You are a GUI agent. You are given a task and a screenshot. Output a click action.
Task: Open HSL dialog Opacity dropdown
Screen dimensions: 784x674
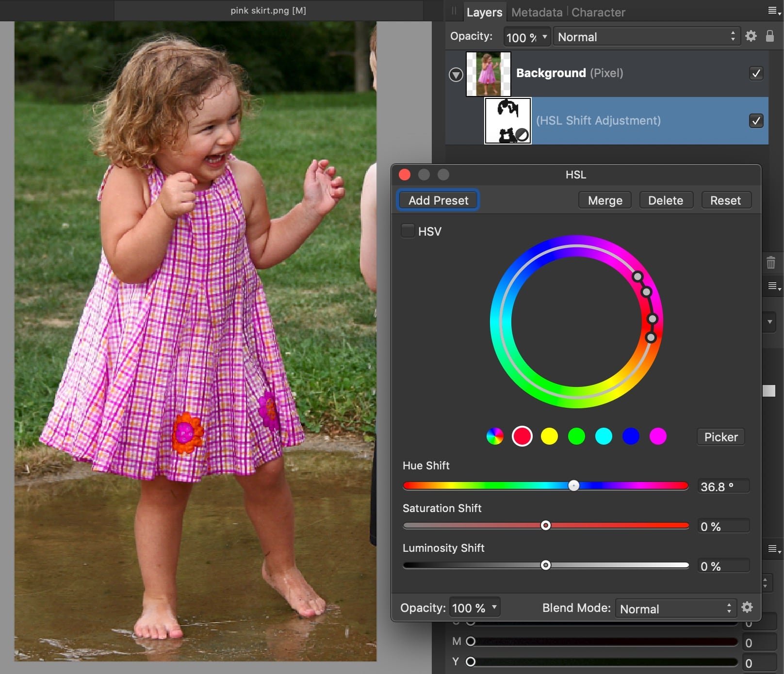coord(474,608)
